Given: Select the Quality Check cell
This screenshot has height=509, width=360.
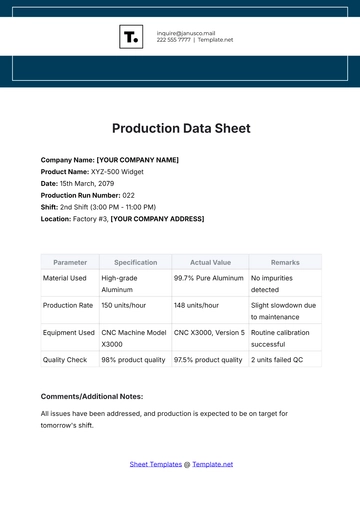Looking at the screenshot, I should [x=70, y=359].
